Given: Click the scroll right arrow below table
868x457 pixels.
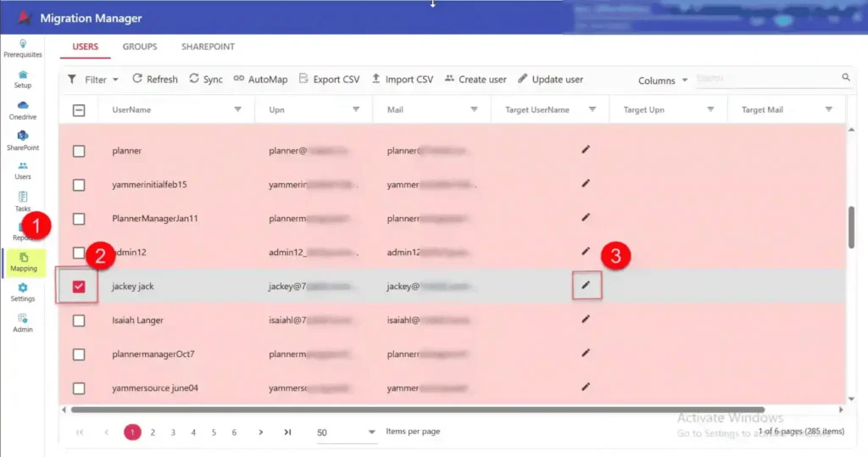Looking at the screenshot, I should click(841, 410).
